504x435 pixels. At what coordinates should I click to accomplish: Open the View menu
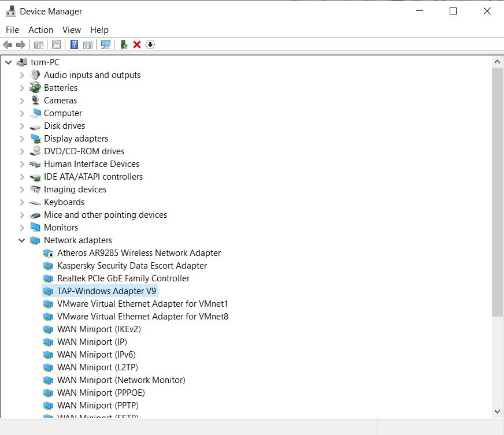click(x=72, y=29)
